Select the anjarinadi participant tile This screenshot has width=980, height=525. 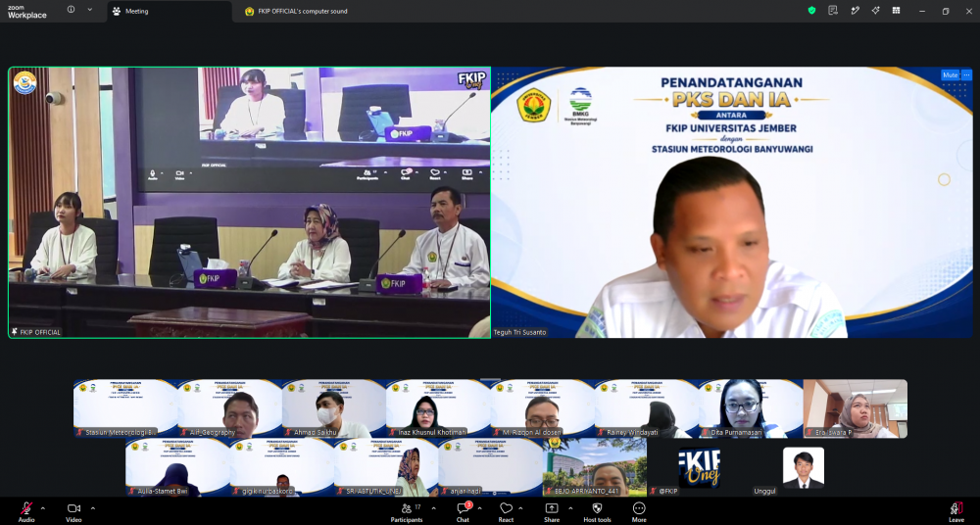click(491, 467)
